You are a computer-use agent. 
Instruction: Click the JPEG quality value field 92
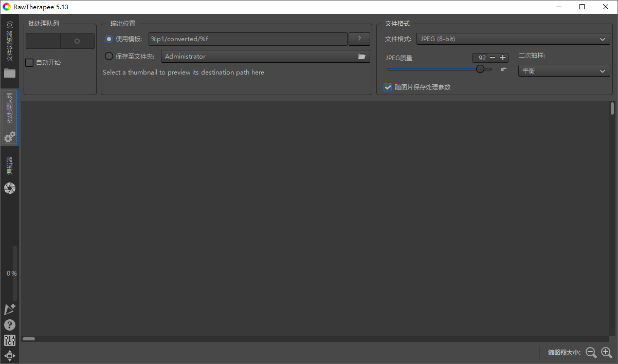[481, 58]
